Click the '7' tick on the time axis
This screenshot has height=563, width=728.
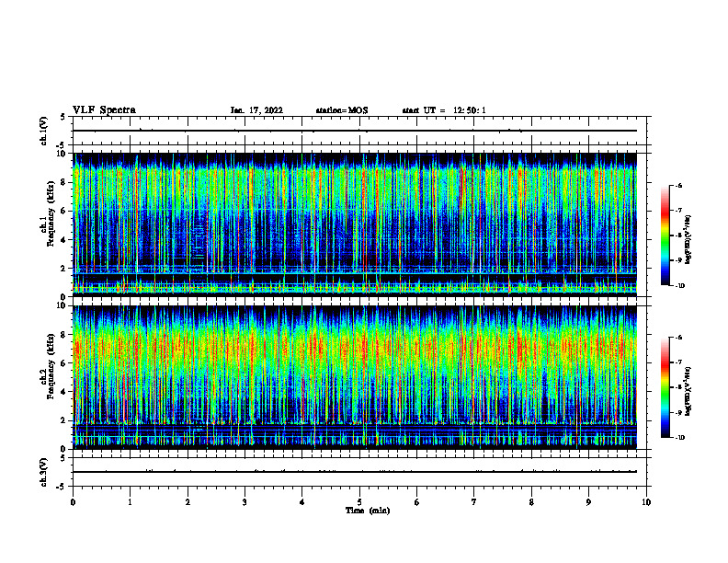[x=474, y=502]
